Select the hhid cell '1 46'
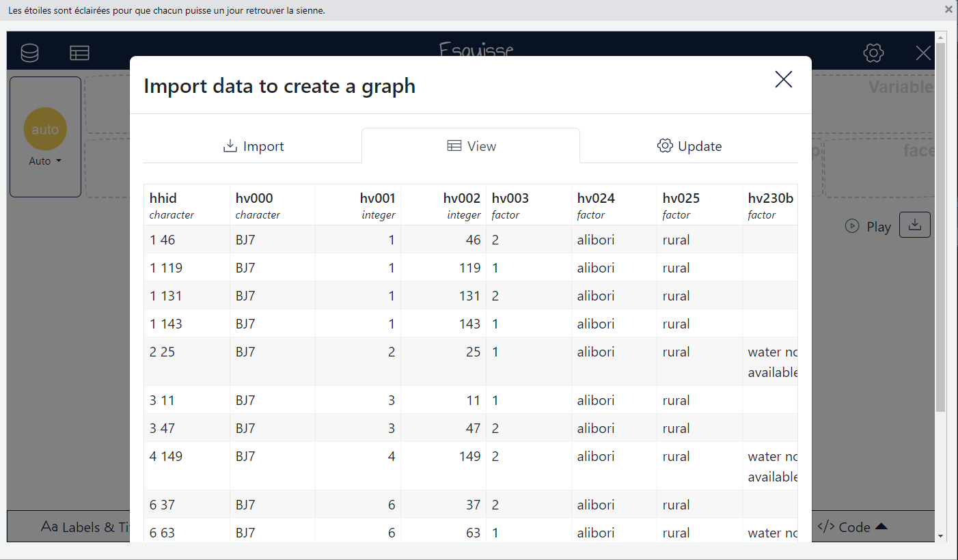 click(187, 240)
